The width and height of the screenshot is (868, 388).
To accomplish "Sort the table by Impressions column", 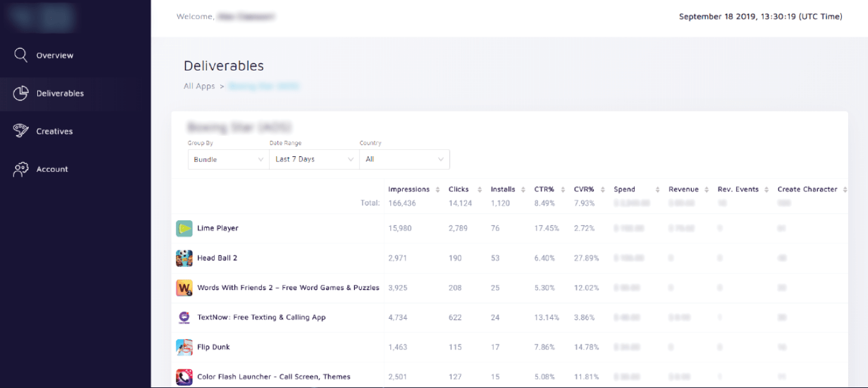I will [x=409, y=190].
